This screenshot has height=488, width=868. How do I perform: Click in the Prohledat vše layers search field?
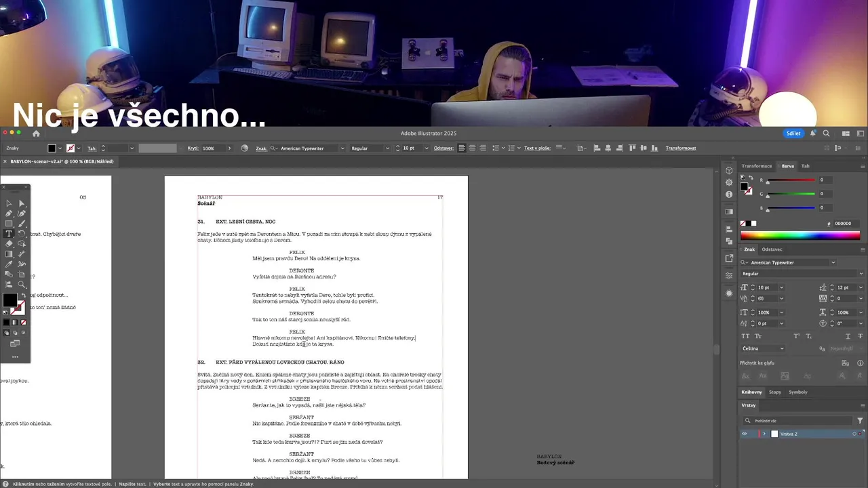pos(797,421)
